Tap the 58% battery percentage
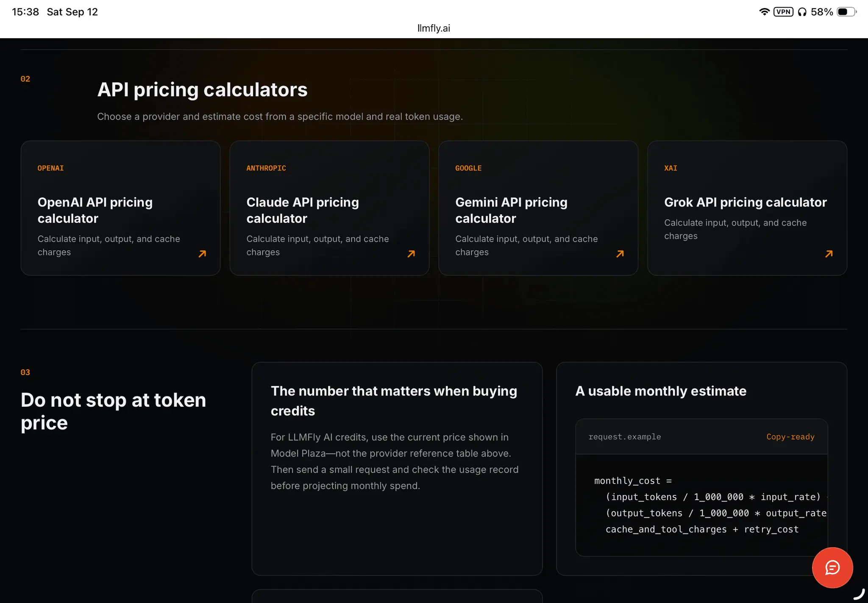This screenshot has height=603, width=868. 822,12
